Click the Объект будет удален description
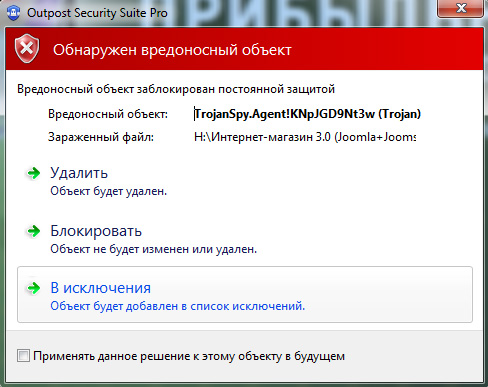 [109, 191]
